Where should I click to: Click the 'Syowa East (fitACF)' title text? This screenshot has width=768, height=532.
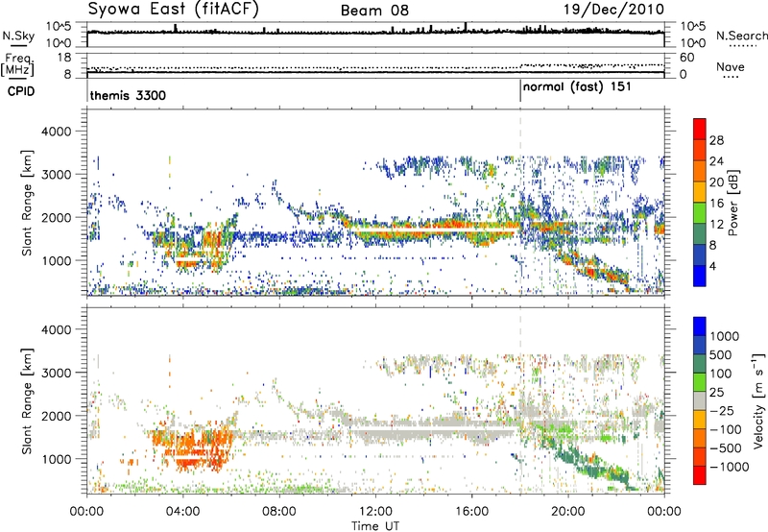174,10
